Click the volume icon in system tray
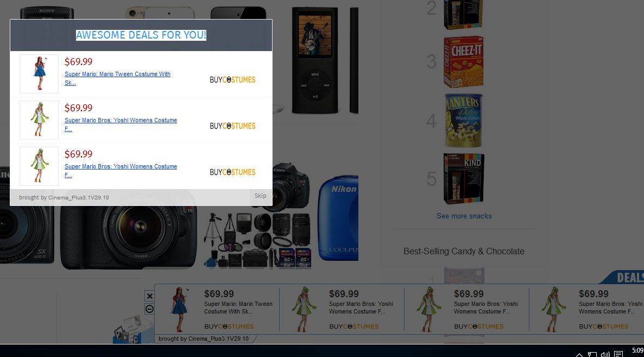 click(x=605, y=354)
